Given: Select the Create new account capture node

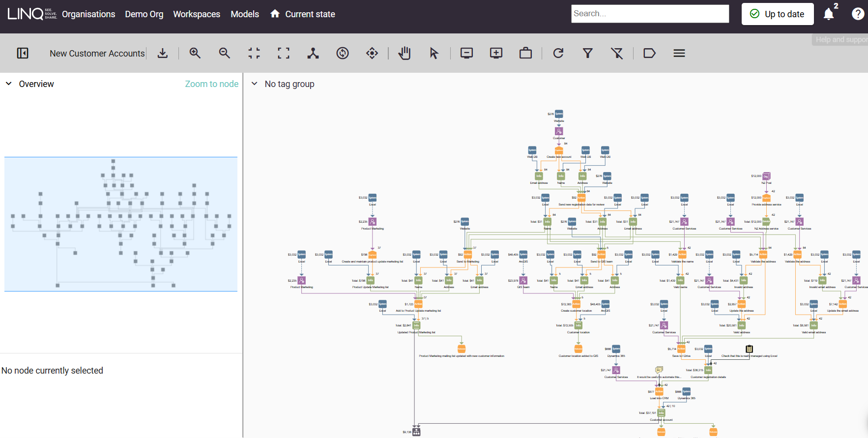Looking at the screenshot, I should tap(559, 150).
